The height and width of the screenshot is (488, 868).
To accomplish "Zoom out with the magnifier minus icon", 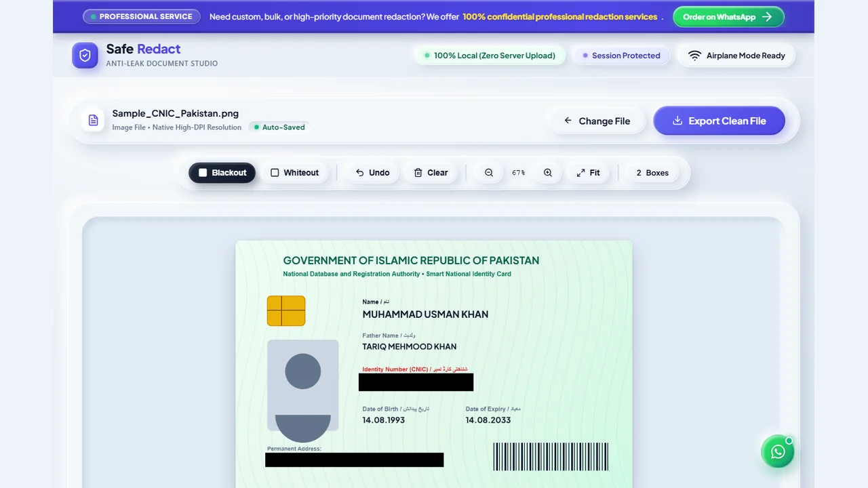I will point(489,173).
